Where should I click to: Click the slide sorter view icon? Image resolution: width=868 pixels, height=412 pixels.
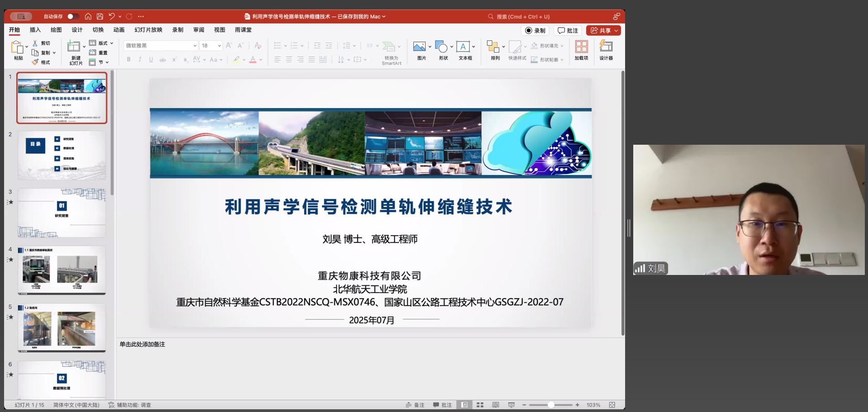pos(480,405)
